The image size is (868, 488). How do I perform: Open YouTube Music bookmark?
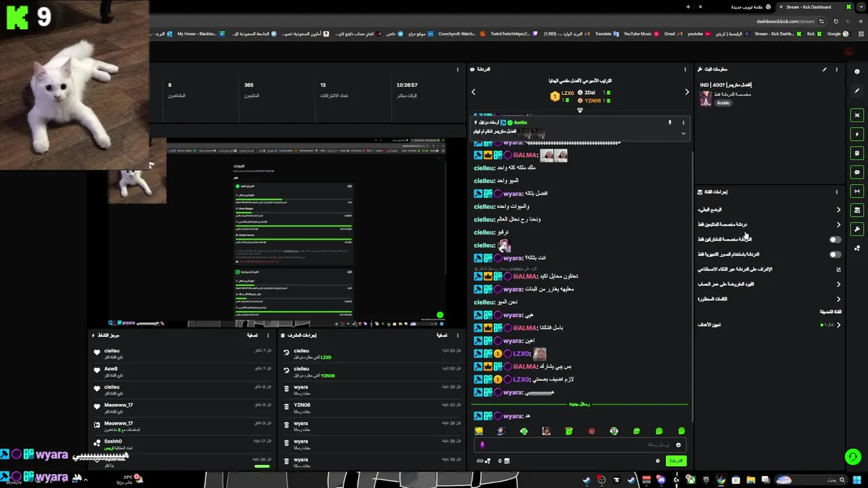(x=641, y=34)
